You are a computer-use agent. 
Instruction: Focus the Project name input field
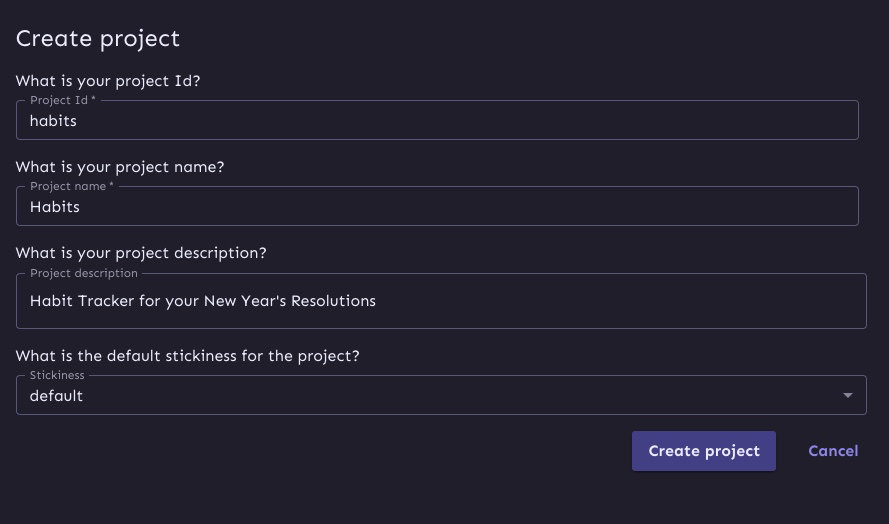pos(437,207)
